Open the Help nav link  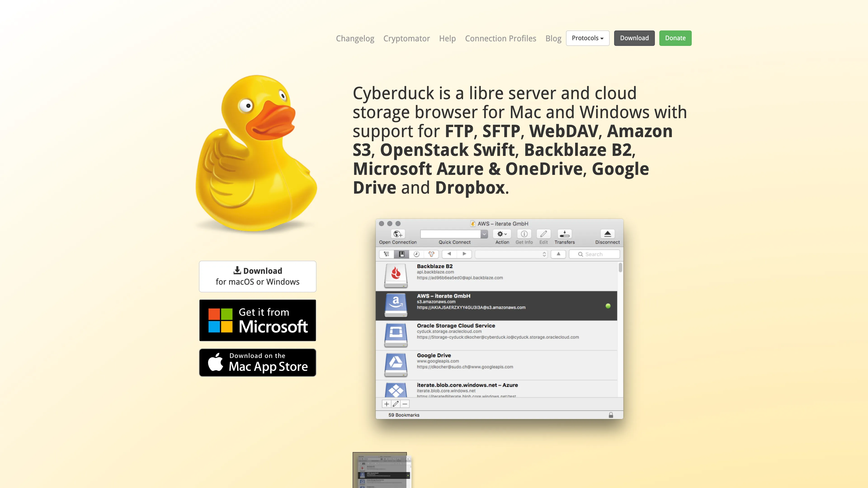click(447, 38)
